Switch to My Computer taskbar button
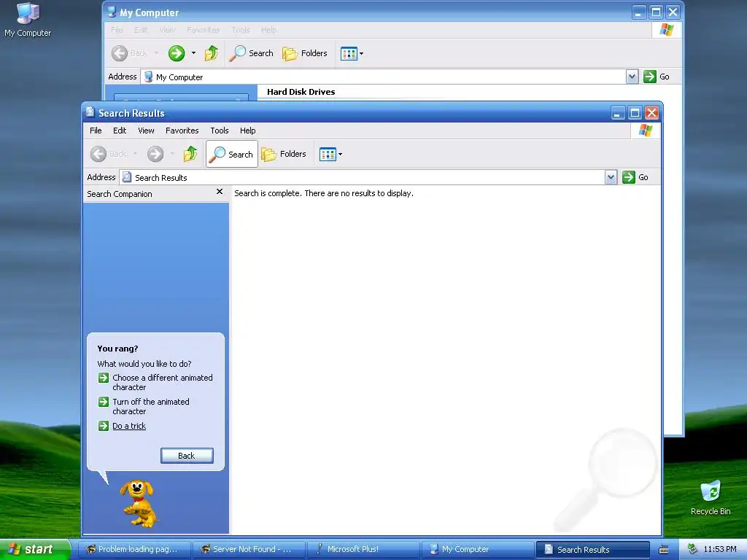Viewport: 747px width, 560px height. [478, 549]
